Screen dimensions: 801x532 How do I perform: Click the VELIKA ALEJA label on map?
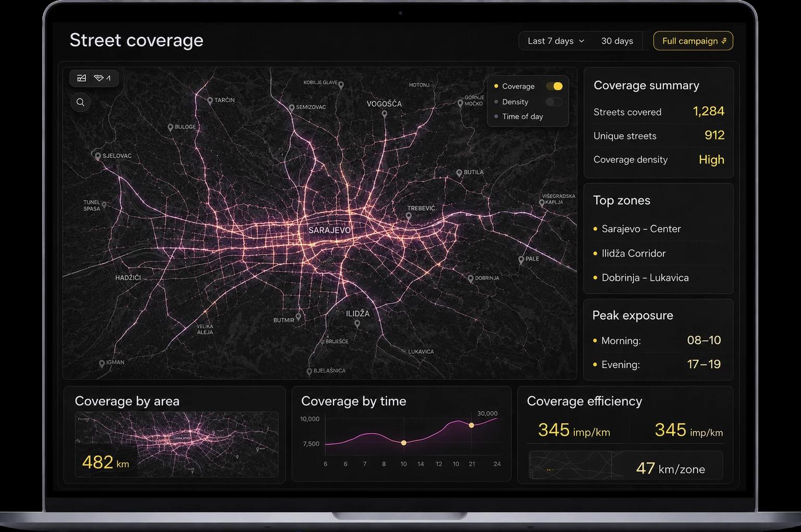coord(205,330)
